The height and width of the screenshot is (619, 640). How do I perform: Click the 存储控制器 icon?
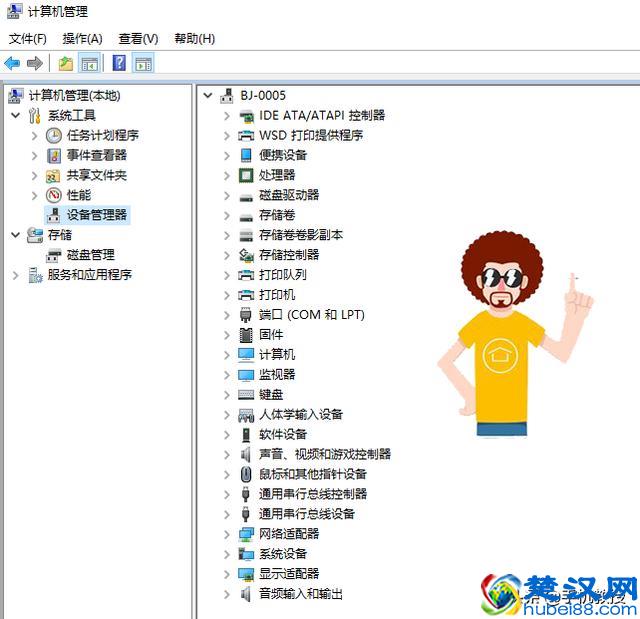coord(246,255)
